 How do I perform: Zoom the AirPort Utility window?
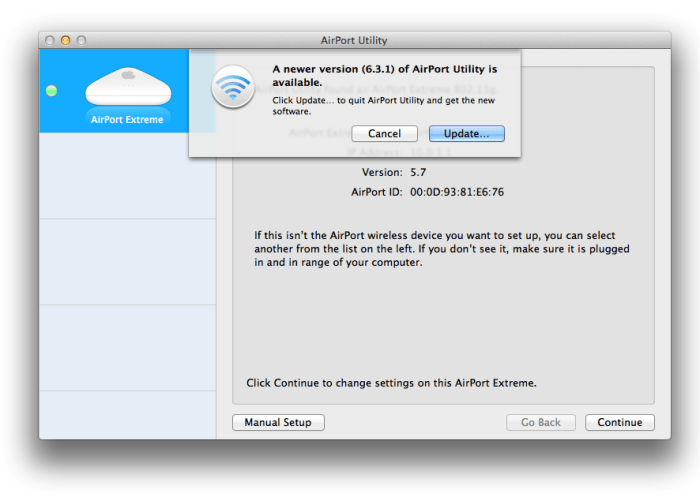point(81,40)
